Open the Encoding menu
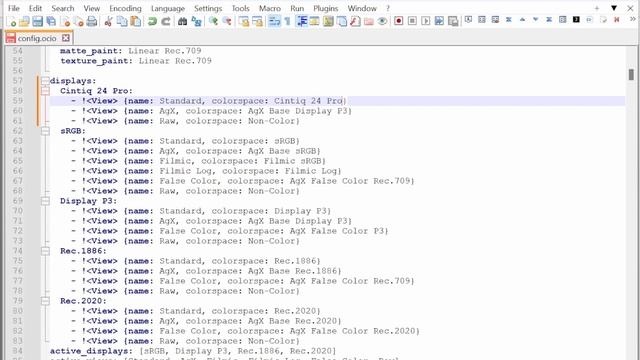Viewport: 640px width, 360px height. click(x=125, y=8)
